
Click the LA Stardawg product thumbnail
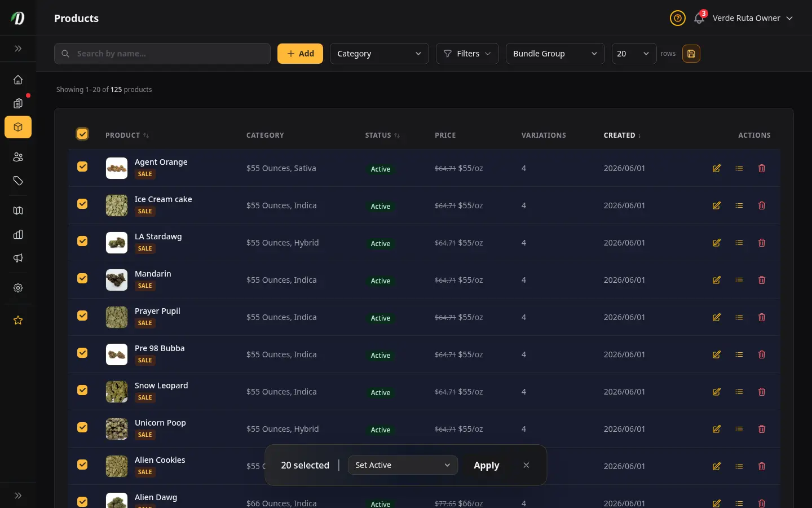117,243
